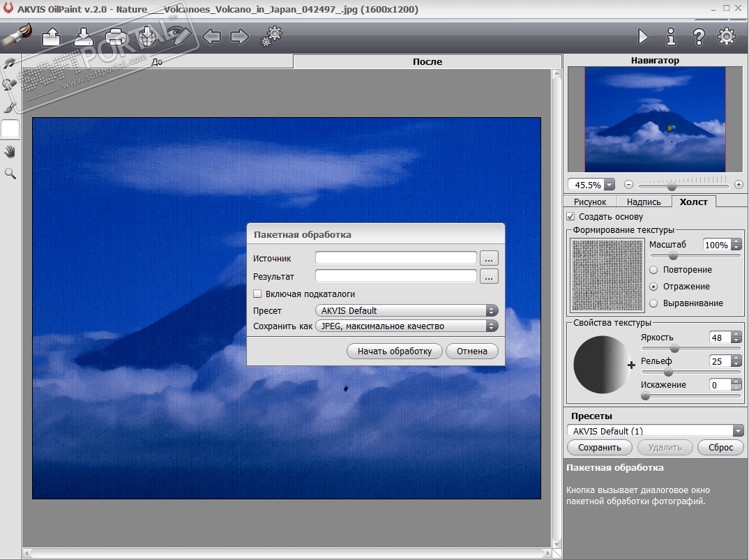Open the Сохранить как format dropdown
The height and width of the screenshot is (560, 749).
[x=407, y=326]
